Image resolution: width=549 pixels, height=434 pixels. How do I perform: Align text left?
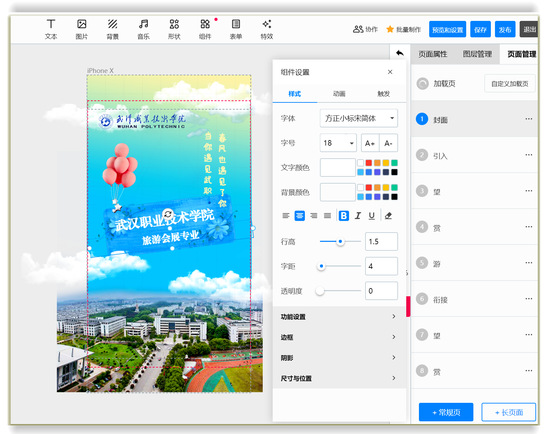tap(286, 216)
